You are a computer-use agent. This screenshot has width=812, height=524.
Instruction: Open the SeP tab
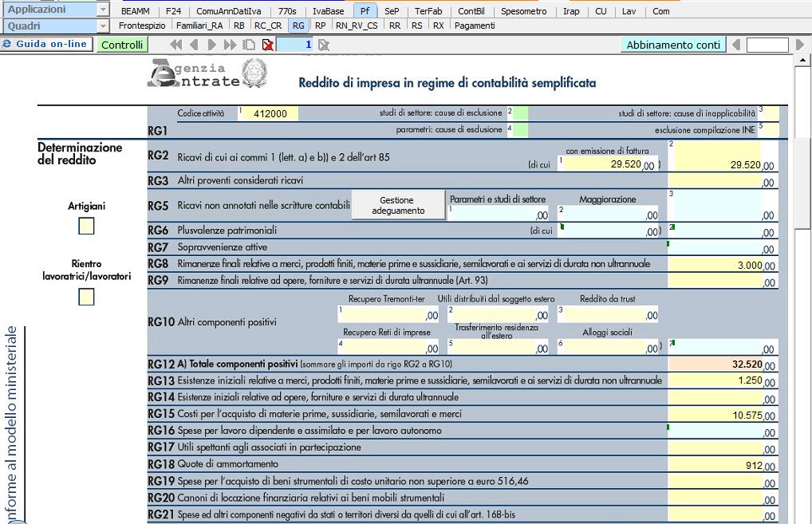tap(392, 11)
